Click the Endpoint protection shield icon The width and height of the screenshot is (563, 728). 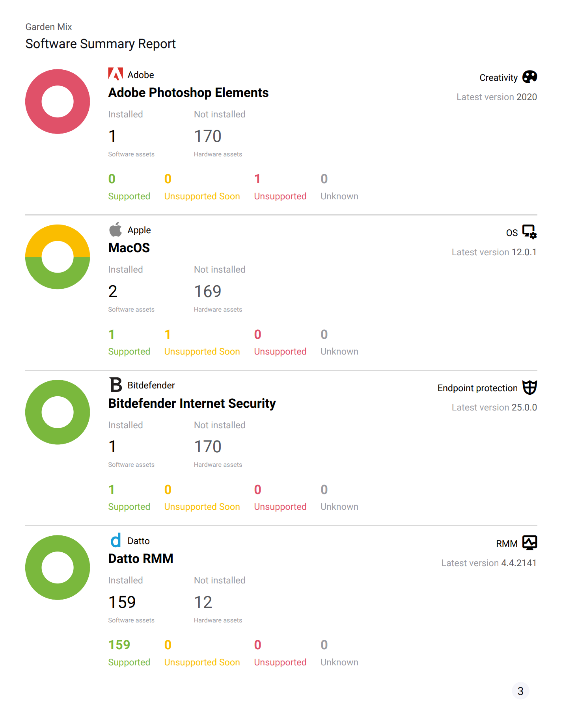tap(529, 387)
